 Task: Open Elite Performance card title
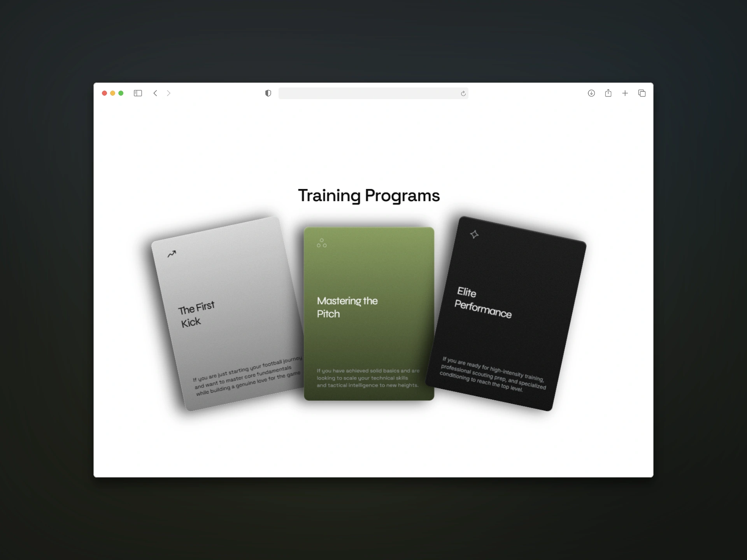[x=482, y=303]
